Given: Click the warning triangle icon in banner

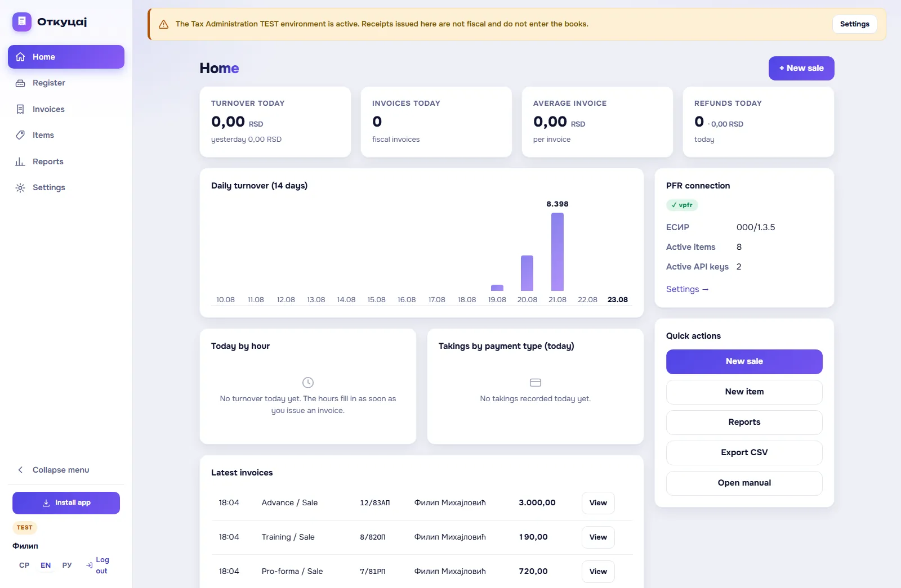Looking at the screenshot, I should (164, 24).
